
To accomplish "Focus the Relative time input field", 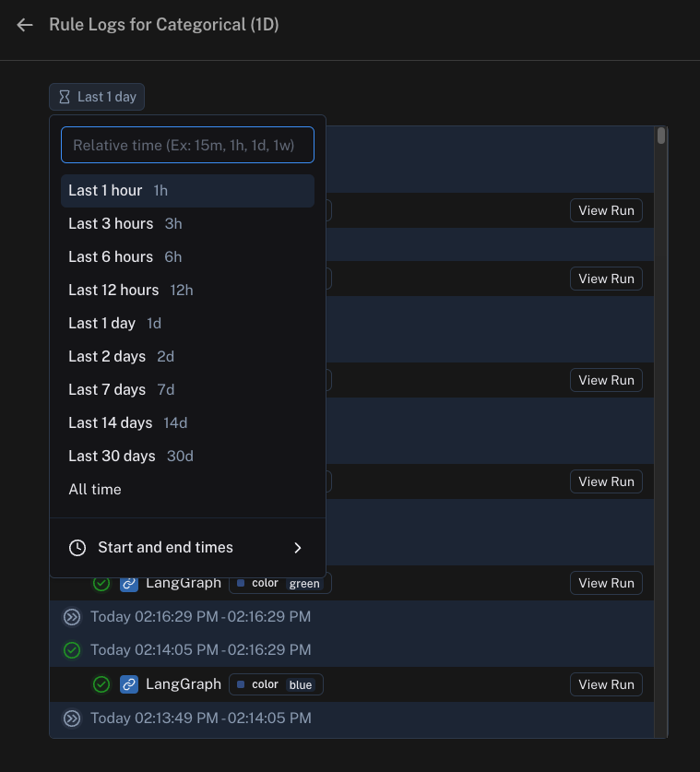I will point(187,146).
